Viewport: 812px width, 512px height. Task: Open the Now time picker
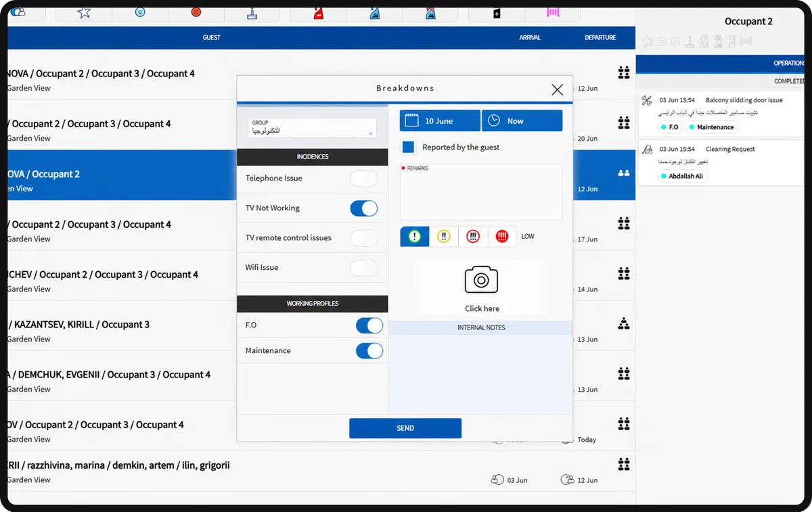[522, 120]
